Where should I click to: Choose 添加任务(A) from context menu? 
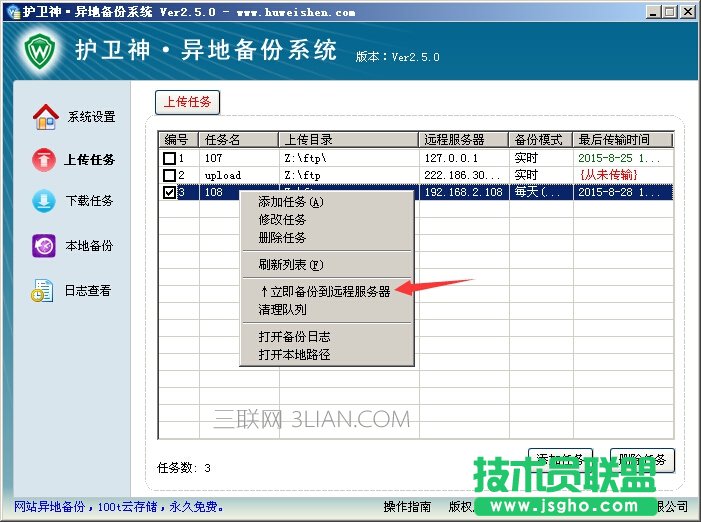[x=291, y=202]
